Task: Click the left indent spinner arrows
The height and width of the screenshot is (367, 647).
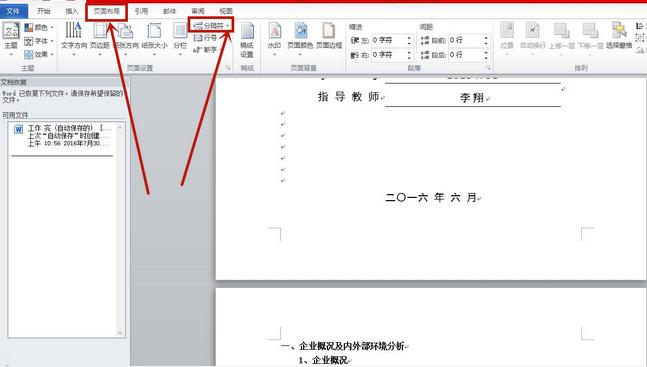Action: 409,40
